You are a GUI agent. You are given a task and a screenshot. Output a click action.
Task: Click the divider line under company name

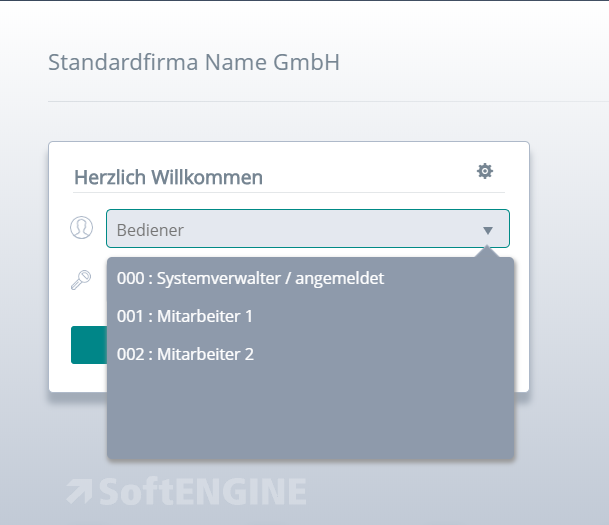click(x=300, y=101)
